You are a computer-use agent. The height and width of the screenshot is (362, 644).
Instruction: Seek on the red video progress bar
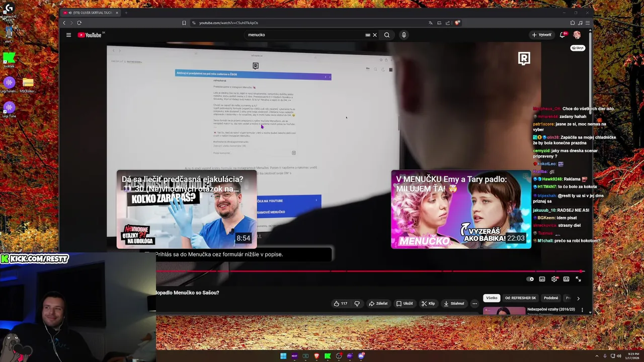click(371, 271)
